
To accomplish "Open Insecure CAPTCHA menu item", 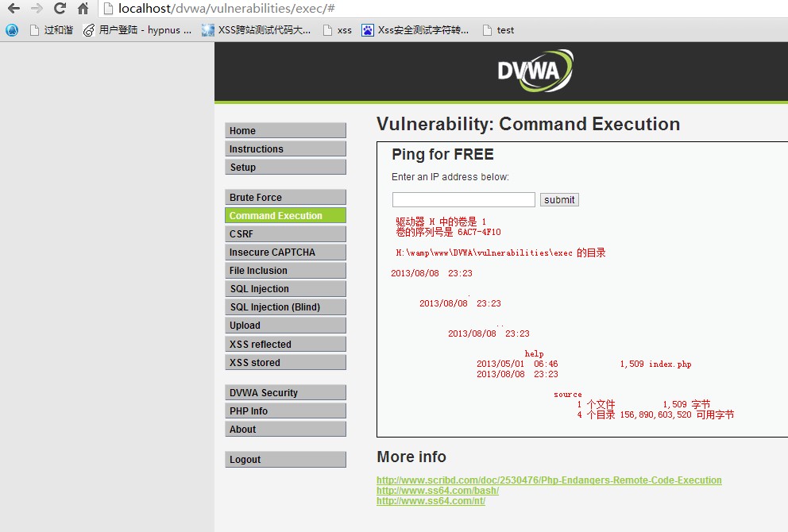I will click(285, 253).
